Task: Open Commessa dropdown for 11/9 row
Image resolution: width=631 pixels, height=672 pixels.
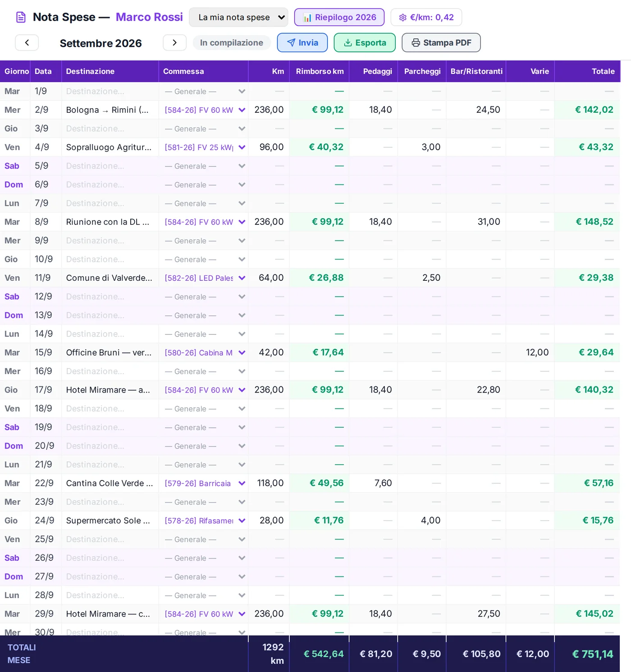Action: [205, 278]
